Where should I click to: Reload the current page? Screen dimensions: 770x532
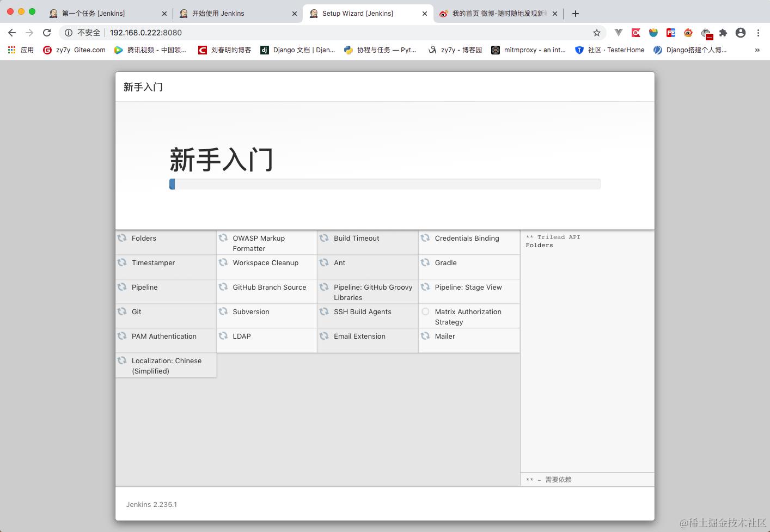coord(47,33)
